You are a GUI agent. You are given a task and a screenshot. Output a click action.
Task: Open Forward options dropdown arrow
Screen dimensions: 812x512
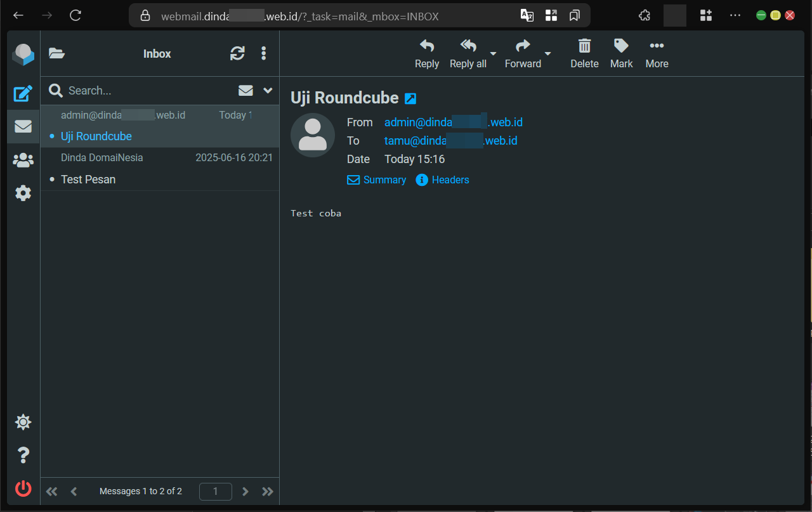(x=548, y=53)
